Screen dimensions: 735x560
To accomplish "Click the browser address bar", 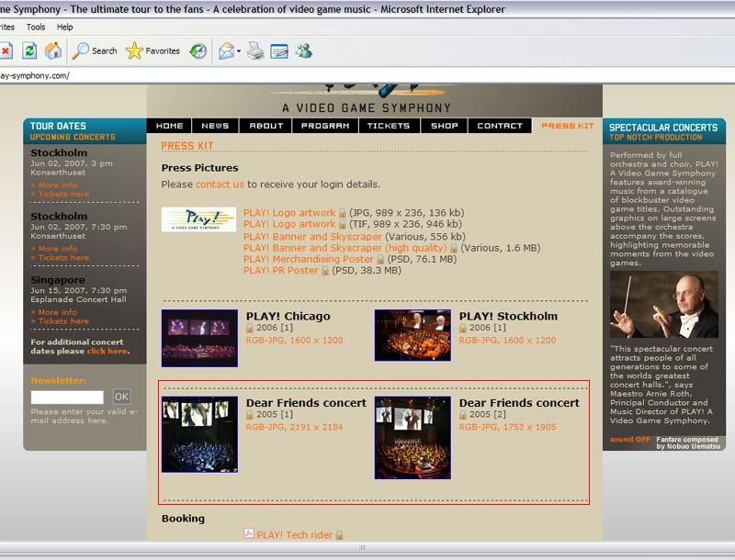I will [x=367, y=75].
